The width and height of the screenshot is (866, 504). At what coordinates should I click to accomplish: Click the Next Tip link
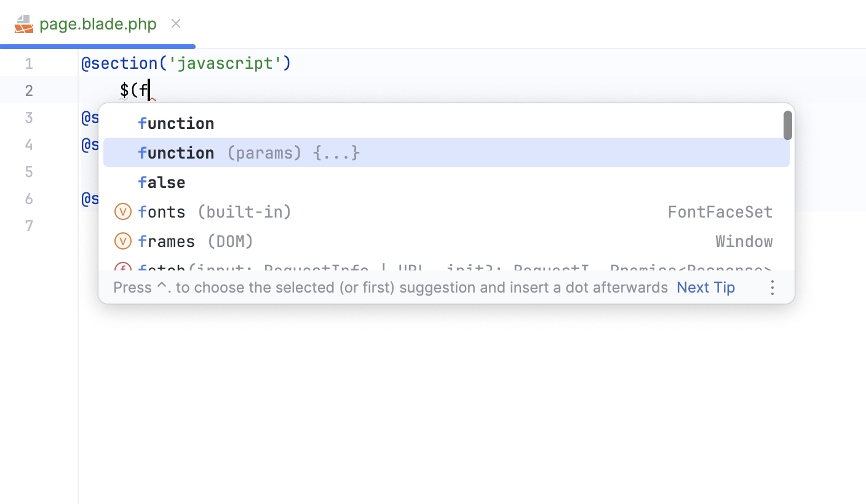coord(705,287)
